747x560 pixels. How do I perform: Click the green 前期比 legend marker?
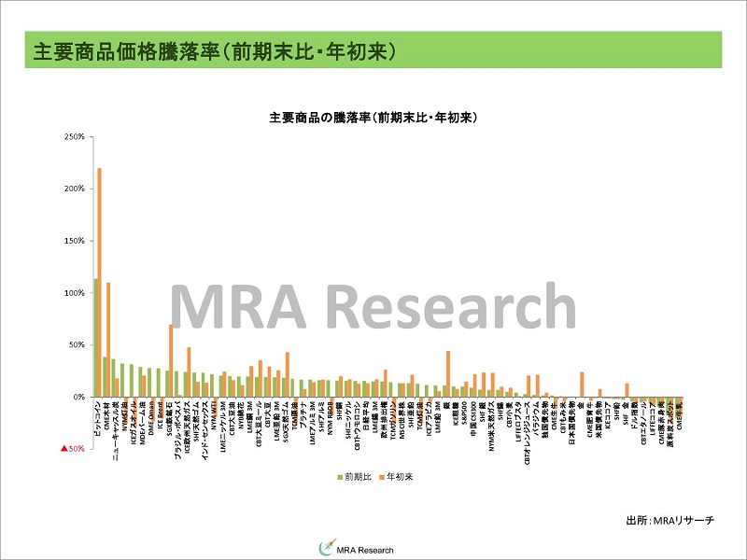click(339, 476)
